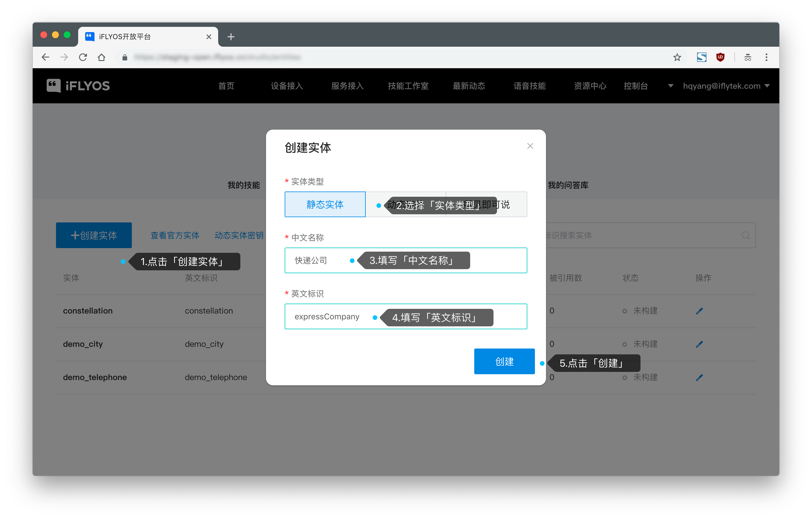Open 服务接入 in the navigation bar

[348, 86]
